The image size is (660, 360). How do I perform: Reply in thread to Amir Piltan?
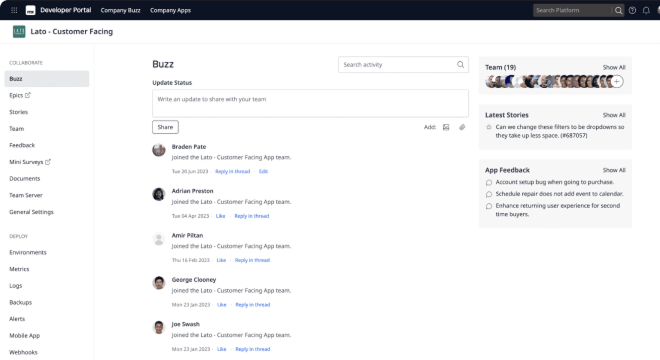(252, 260)
